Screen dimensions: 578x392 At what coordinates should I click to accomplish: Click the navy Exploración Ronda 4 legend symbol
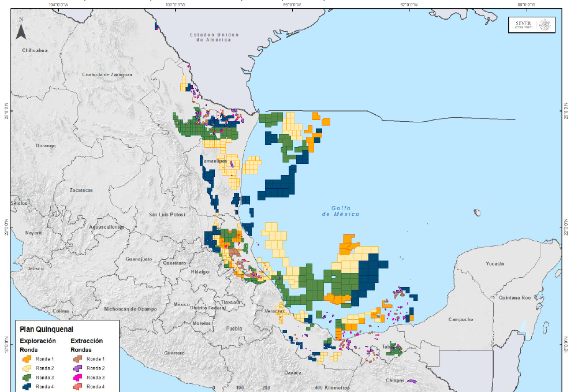[x=26, y=387]
